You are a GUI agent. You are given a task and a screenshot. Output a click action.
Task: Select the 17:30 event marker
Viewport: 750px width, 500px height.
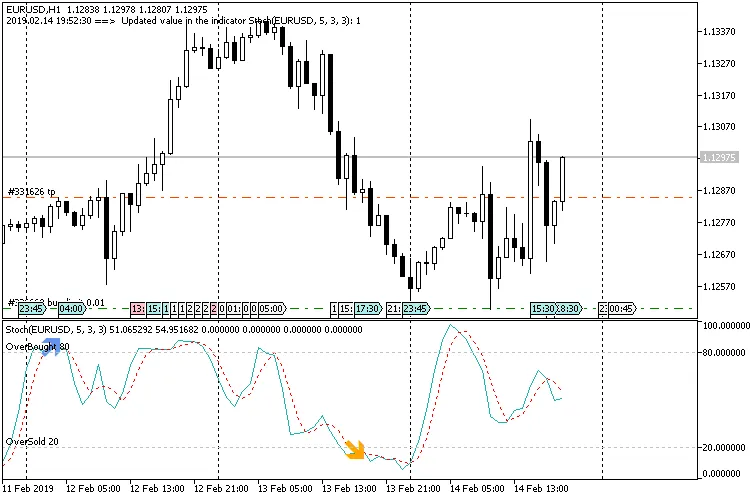click(x=367, y=309)
